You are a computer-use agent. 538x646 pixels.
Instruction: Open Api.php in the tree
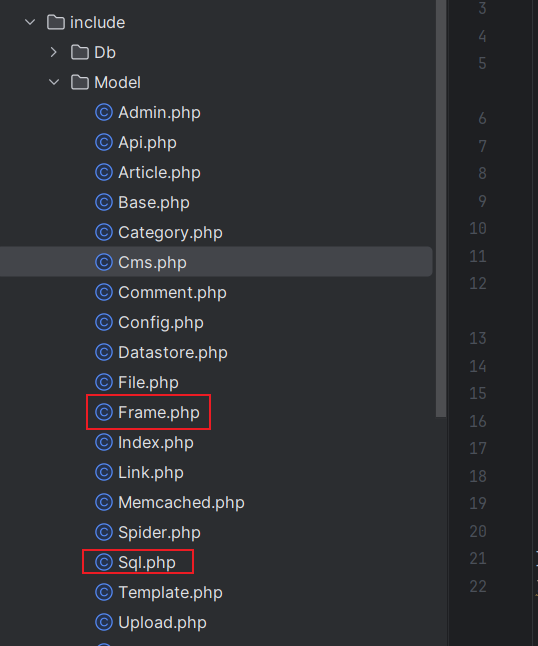(x=147, y=143)
